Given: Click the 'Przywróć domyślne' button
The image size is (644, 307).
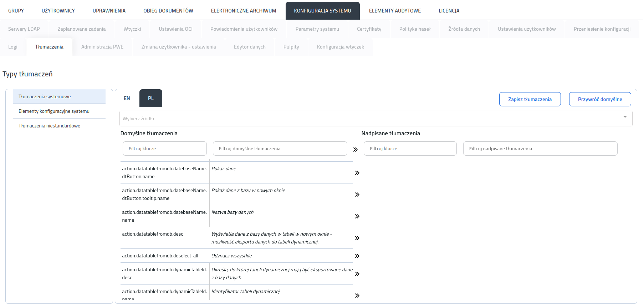Looking at the screenshot, I should [600, 99].
